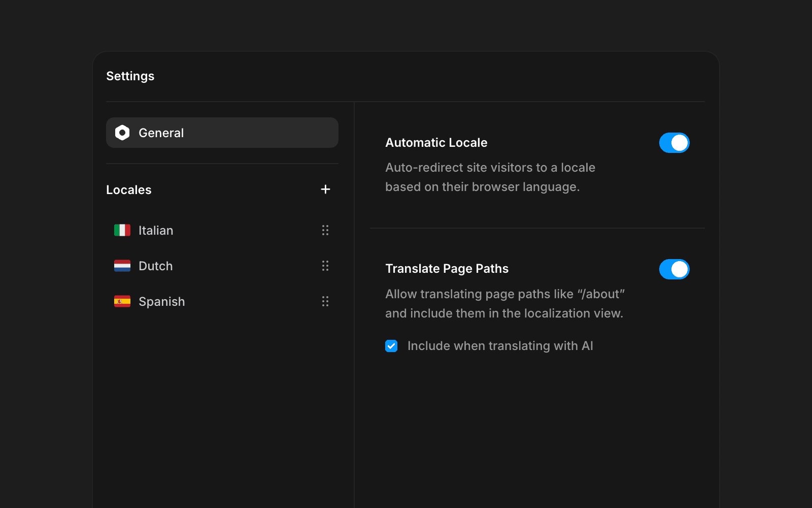Image resolution: width=812 pixels, height=508 pixels.
Task: Disable the Automatic Locale toggle
Action: pyautogui.click(x=674, y=143)
